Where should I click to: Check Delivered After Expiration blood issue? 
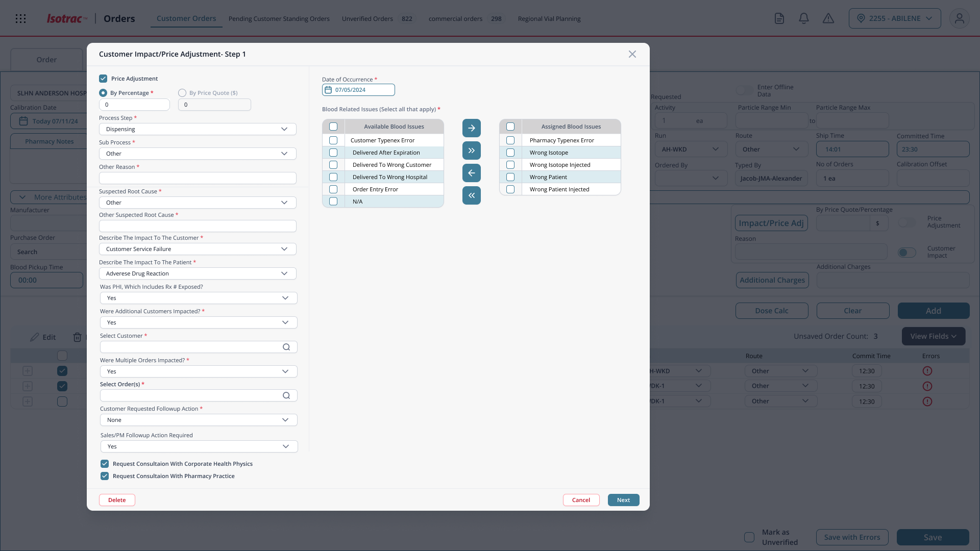[x=333, y=153]
